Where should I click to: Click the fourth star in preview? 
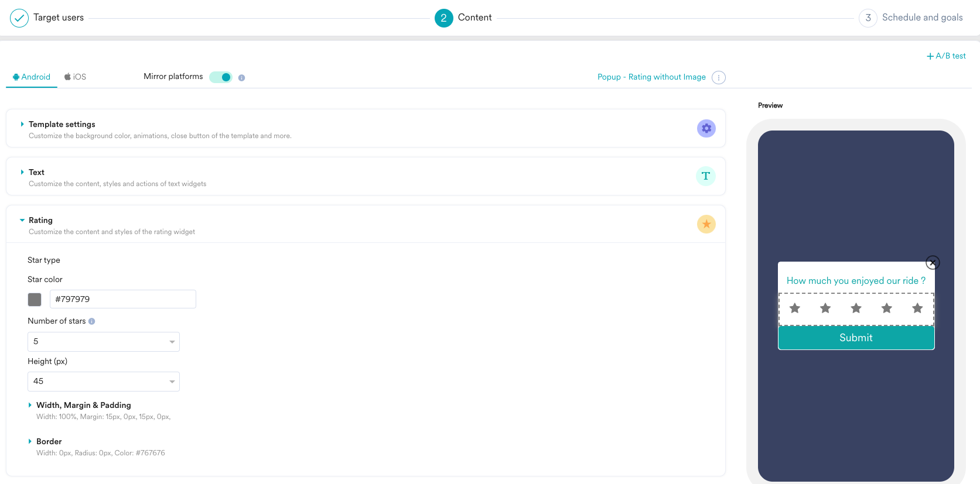tap(887, 308)
